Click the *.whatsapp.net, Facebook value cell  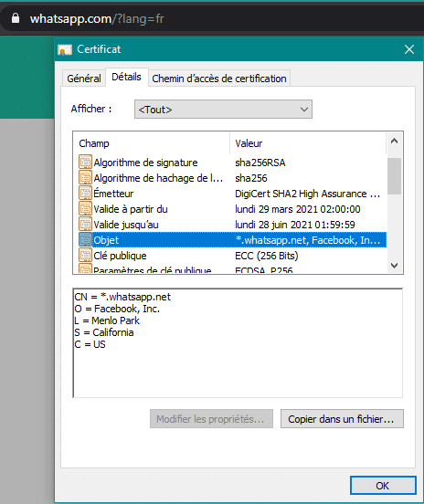(x=308, y=240)
